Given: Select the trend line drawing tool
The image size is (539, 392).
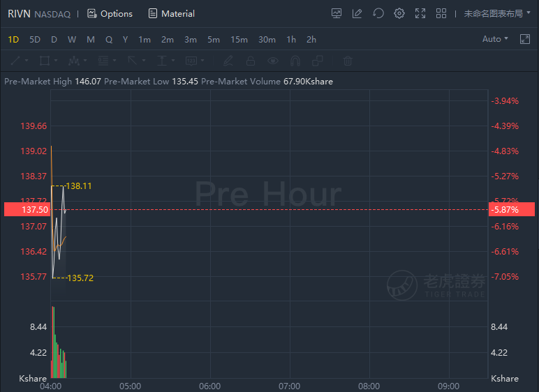Looking at the screenshot, I should pos(15,61).
